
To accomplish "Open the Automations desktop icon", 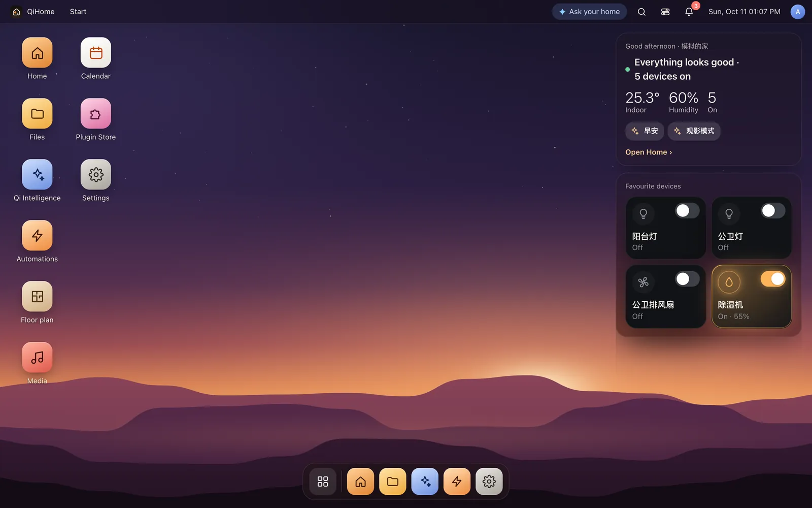I will pyautogui.click(x=37, y=236).
